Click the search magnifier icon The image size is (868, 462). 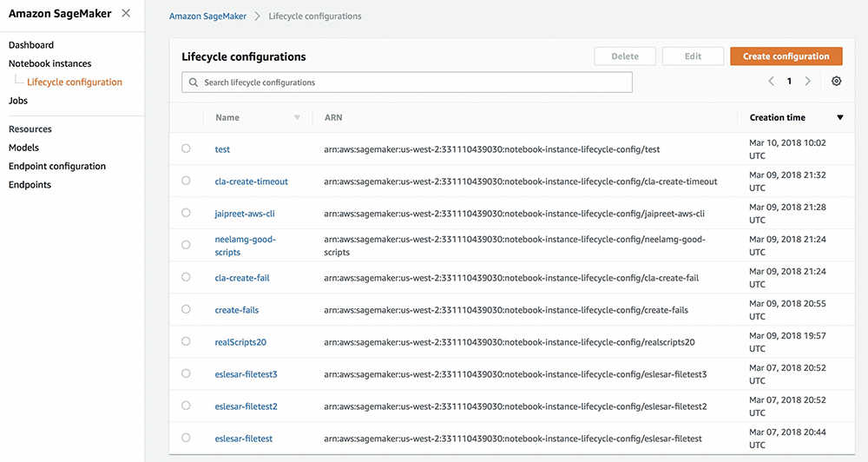[x=194, y=82]
